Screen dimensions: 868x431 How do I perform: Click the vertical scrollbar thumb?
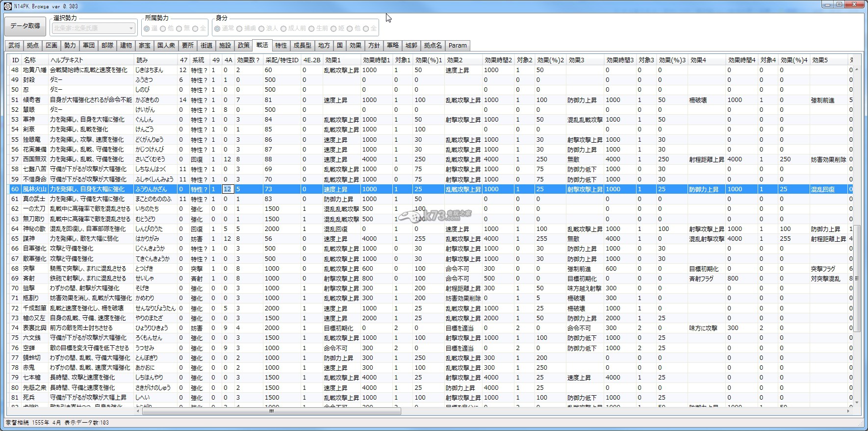tap(857, 278)
